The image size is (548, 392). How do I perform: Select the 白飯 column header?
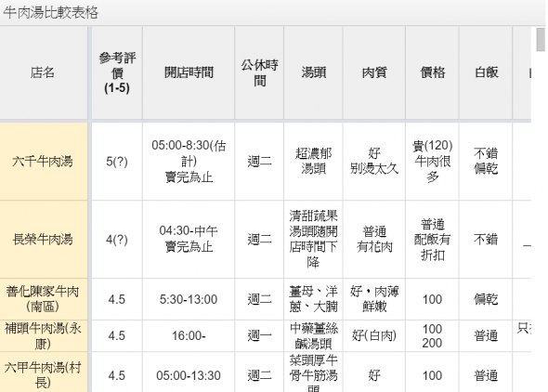click(486, 72)
